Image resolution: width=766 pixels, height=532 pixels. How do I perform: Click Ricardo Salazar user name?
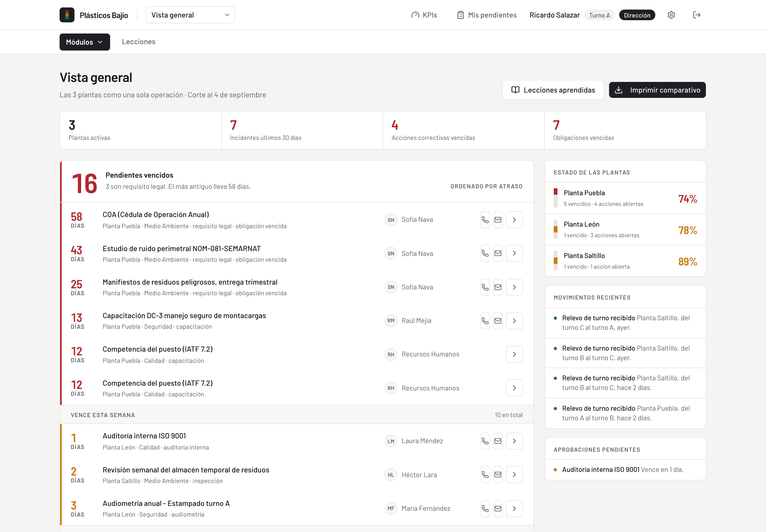pyautogui.click(x=555, y=15)
